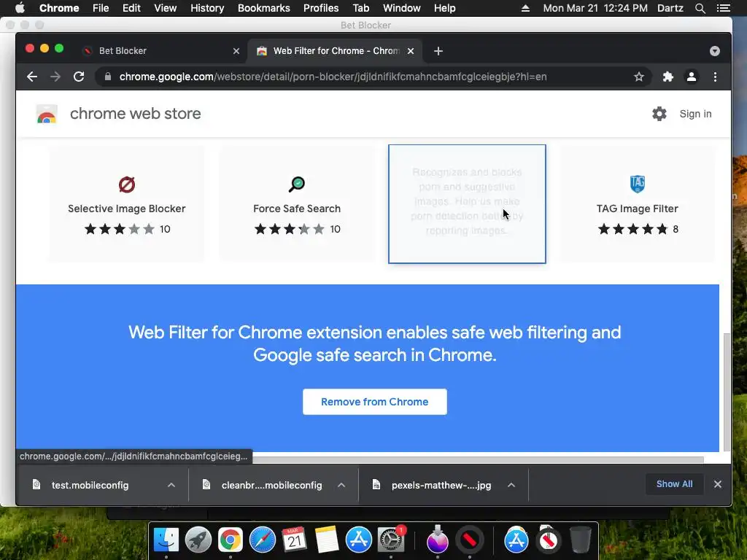Click the TAG Image Filter shield icon
The image size is (747, 560).
pos(638,184)
